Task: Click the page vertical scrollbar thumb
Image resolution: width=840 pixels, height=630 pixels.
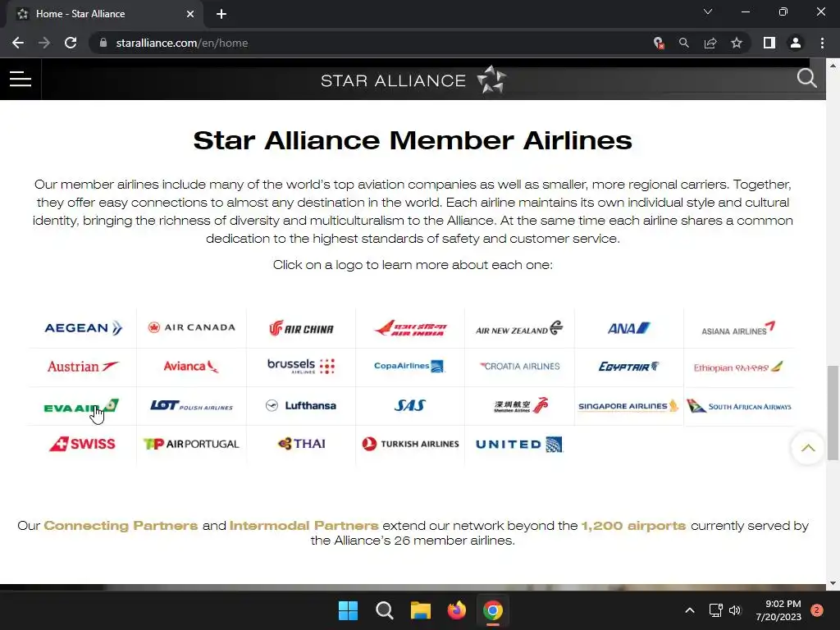Action: [x=833, y=413]
